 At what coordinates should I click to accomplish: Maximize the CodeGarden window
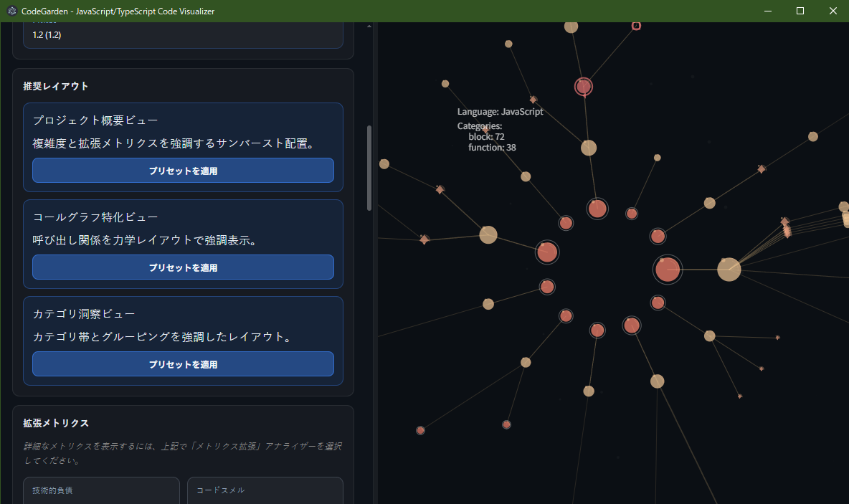(x=800, y=11)
